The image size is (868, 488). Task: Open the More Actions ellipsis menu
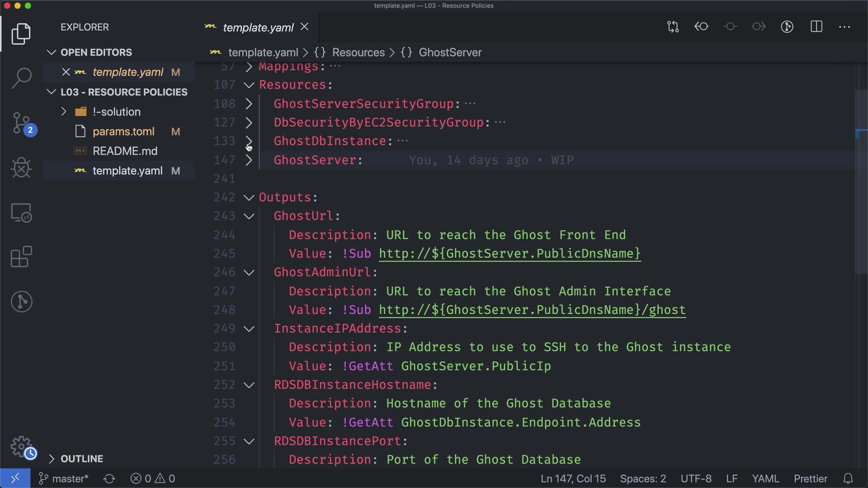[844, 27]
